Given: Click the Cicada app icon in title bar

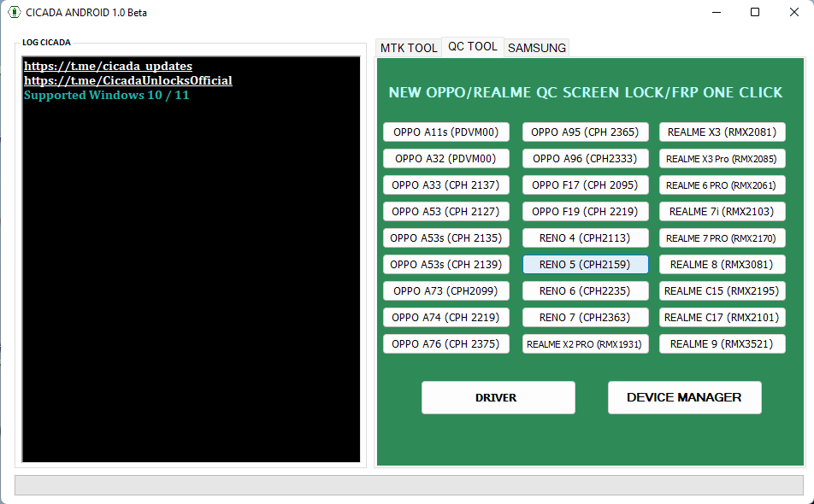Looking at the screenshot, I should click(15, 12).
